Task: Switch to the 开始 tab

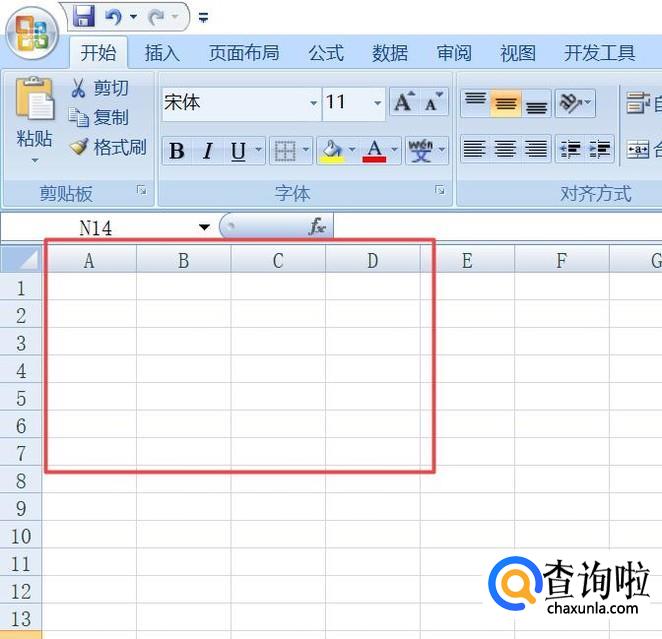Action: (x=98, y=53)
